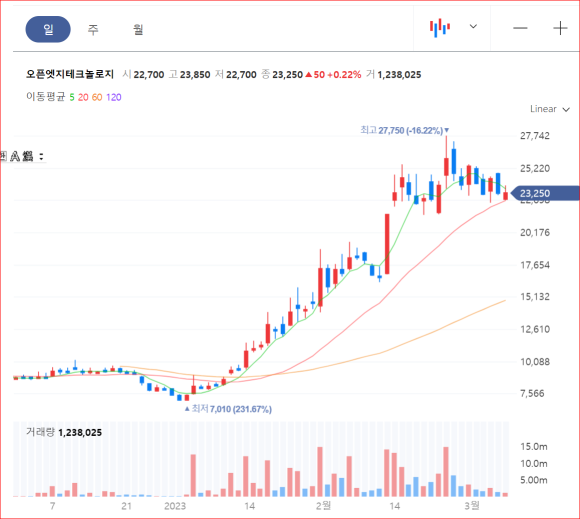Zoom out with the minus button
Image resolution: width=580 pixels, height=519 pixels.
(x=520, y=28)
